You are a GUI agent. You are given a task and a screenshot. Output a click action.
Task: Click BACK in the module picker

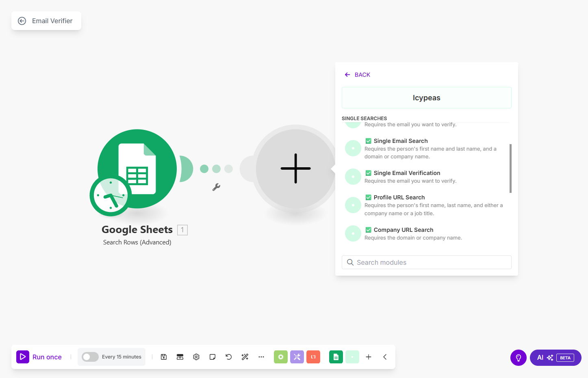pos(358,75)
